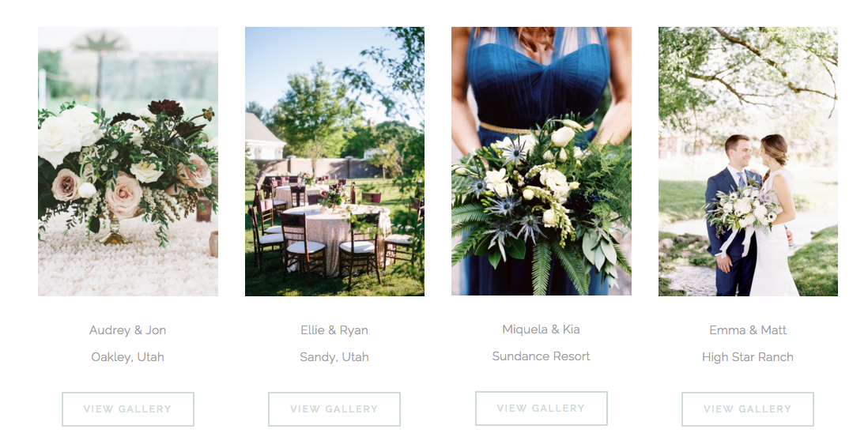
Task: Open Miquela & Kia's View Gallery button
Action: tap(542, 408)
